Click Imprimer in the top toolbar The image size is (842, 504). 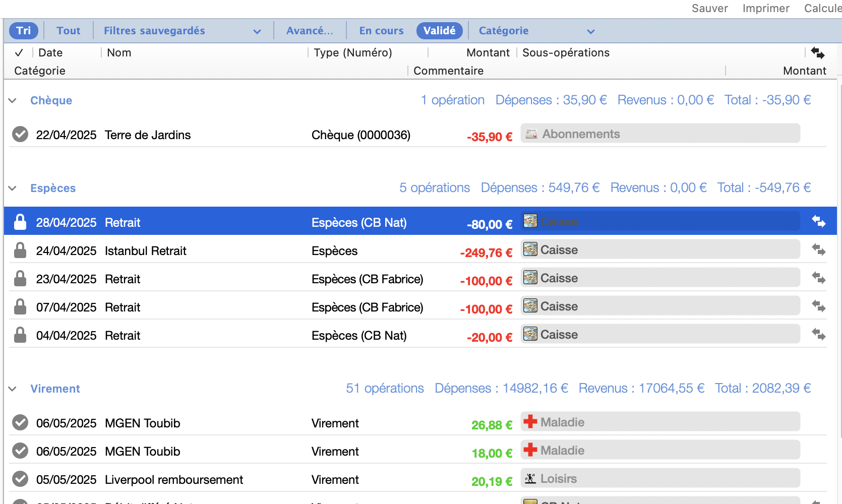tap(765, 8)
